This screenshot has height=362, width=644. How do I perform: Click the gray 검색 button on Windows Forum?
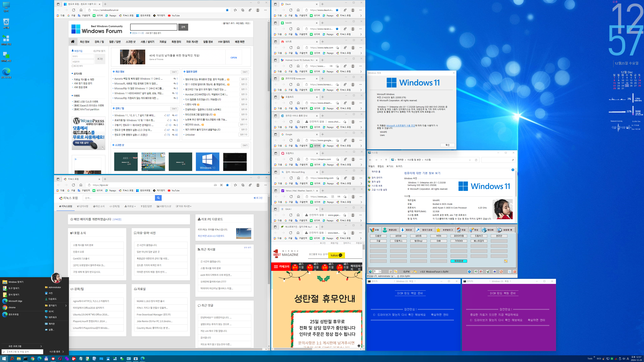point(183,27)
